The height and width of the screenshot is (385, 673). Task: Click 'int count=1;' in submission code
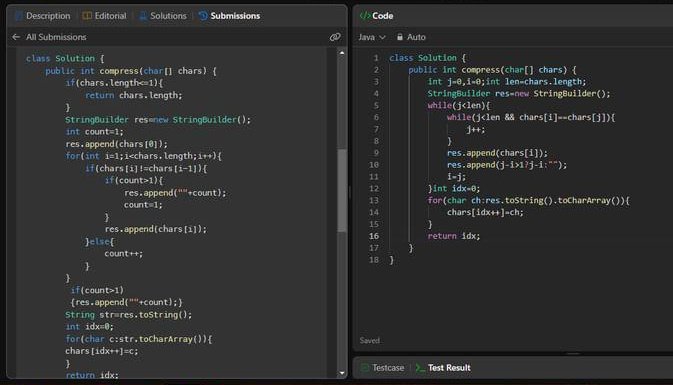pos(94,132)
